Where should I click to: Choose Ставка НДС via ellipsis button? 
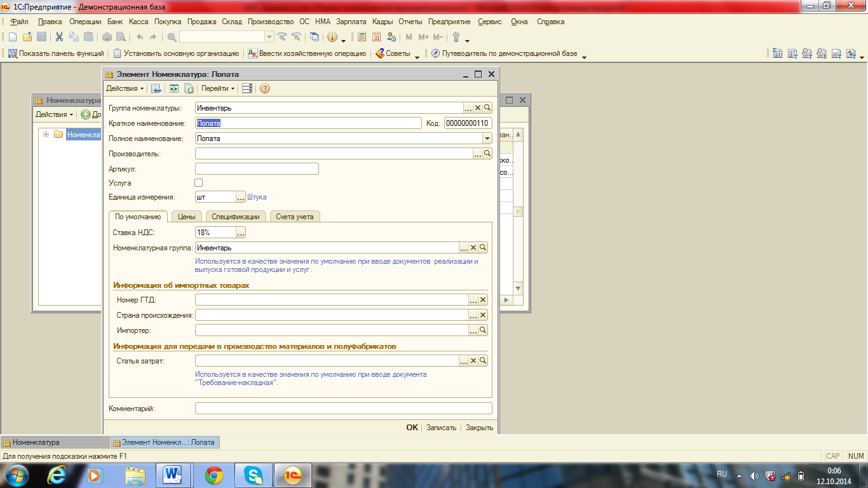[x=241, y=233]
